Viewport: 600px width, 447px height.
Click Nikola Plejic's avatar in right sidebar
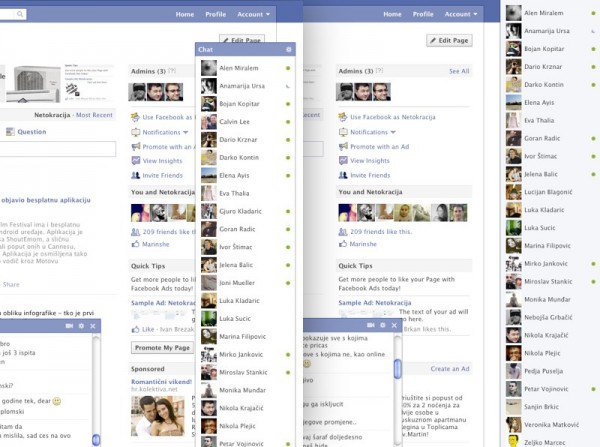point(514,353)
